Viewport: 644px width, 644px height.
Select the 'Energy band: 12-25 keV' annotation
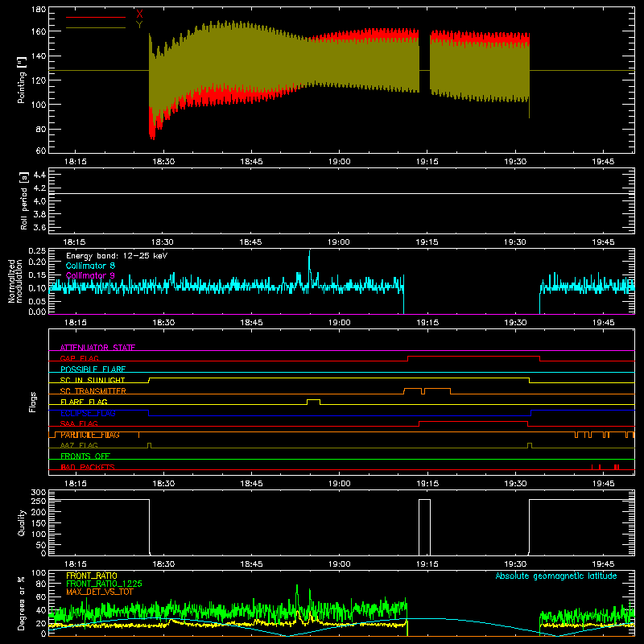point(117,256)
